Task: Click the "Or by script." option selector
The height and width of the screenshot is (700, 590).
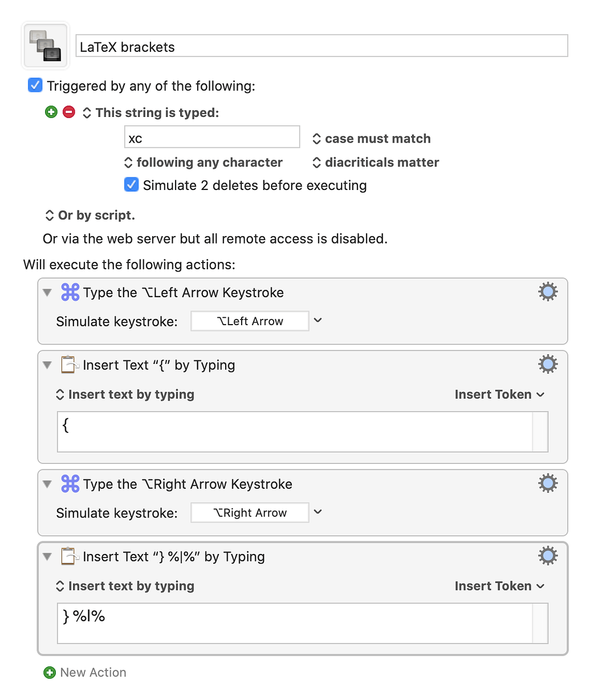Action: (x=90, y=216)
